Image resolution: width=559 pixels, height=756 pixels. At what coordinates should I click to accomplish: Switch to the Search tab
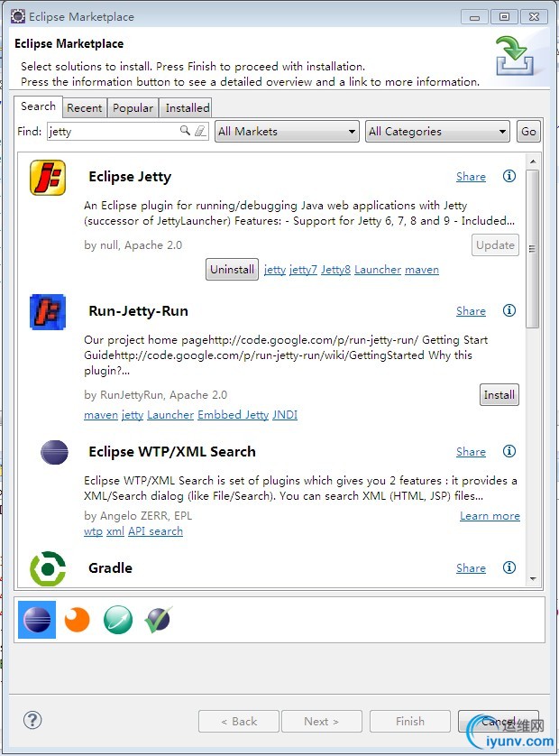coord(38,106)
